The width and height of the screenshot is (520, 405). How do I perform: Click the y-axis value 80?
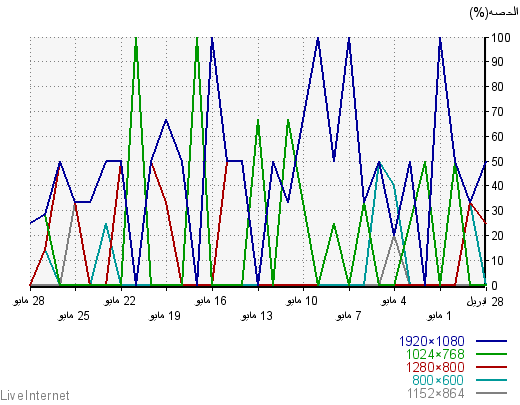497,87
